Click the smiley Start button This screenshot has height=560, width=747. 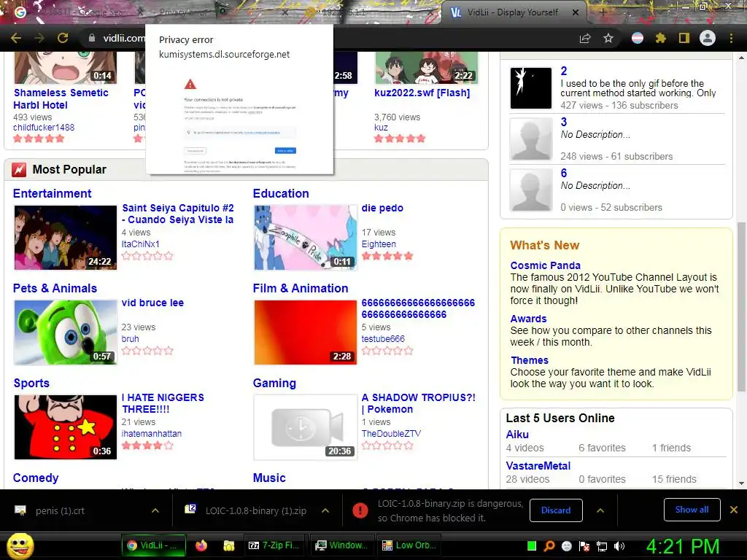tap(20, 546)
